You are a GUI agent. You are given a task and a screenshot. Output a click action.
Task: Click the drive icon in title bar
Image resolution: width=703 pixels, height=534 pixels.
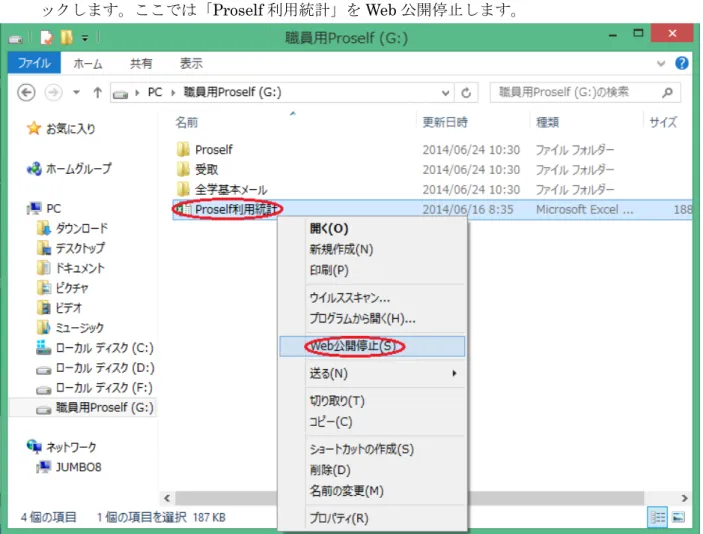(16, 39)
